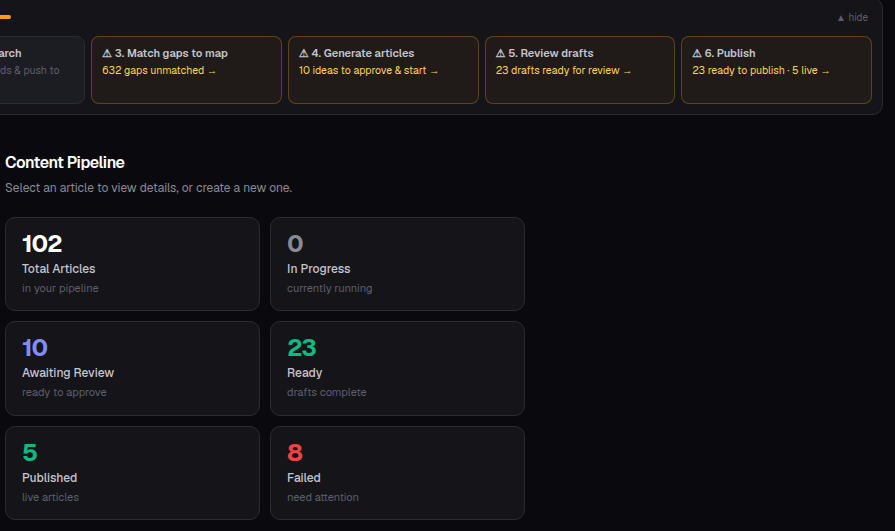This screenshot has height=531, width=895.
Task: Open the 8 Failed need attention card
Action: tap(397, 473)
